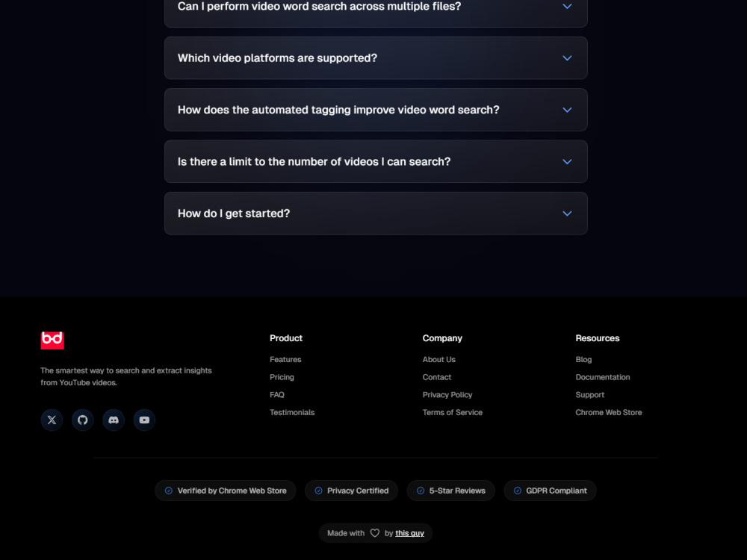Click the 5-Star Reviews badge
This screenshot has height=560, width=747.
click(x=450, y=491)
